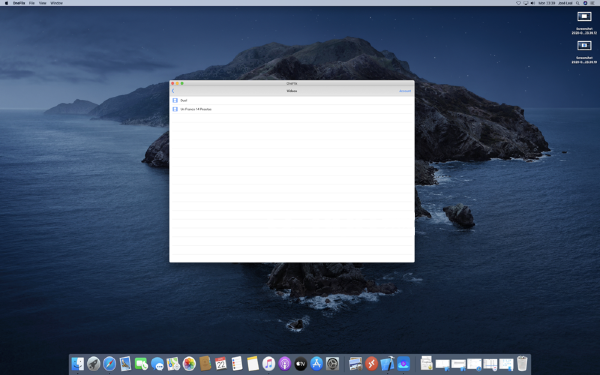Open FaceTime in the Dock
Viewport: 600px width, 375px height.
141,364
